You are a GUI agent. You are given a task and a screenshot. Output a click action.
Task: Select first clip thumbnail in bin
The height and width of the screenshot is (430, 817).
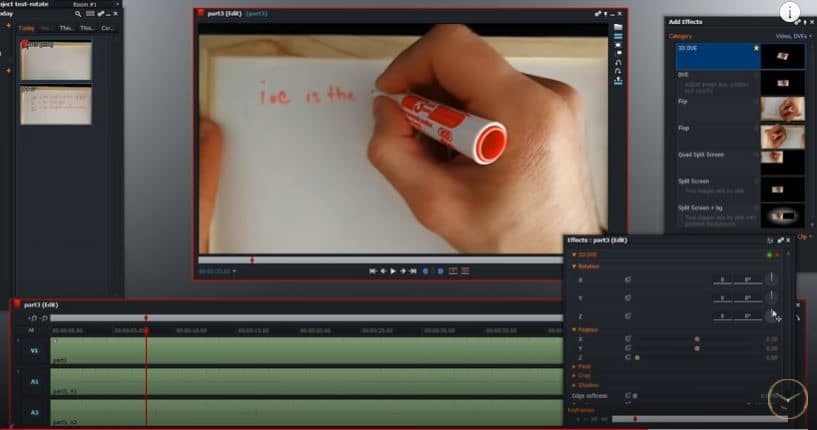click(56, 60)
